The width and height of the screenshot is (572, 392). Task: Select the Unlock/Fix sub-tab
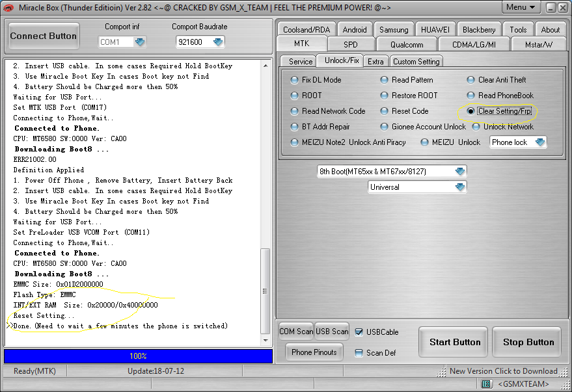[x=342, y=60]
